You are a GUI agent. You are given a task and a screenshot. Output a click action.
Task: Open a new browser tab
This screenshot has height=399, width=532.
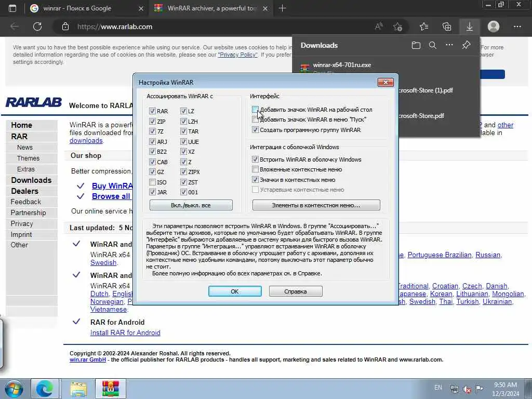[x=282, y=8]
